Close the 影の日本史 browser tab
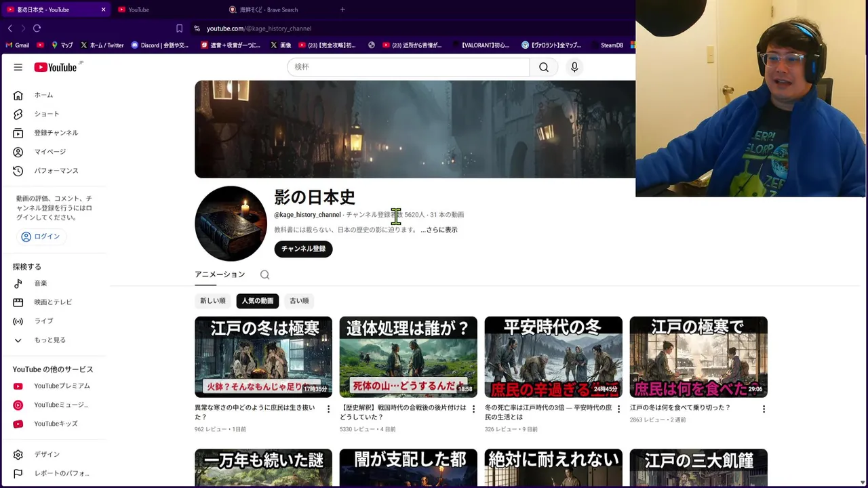 click(x=103, y=9)
